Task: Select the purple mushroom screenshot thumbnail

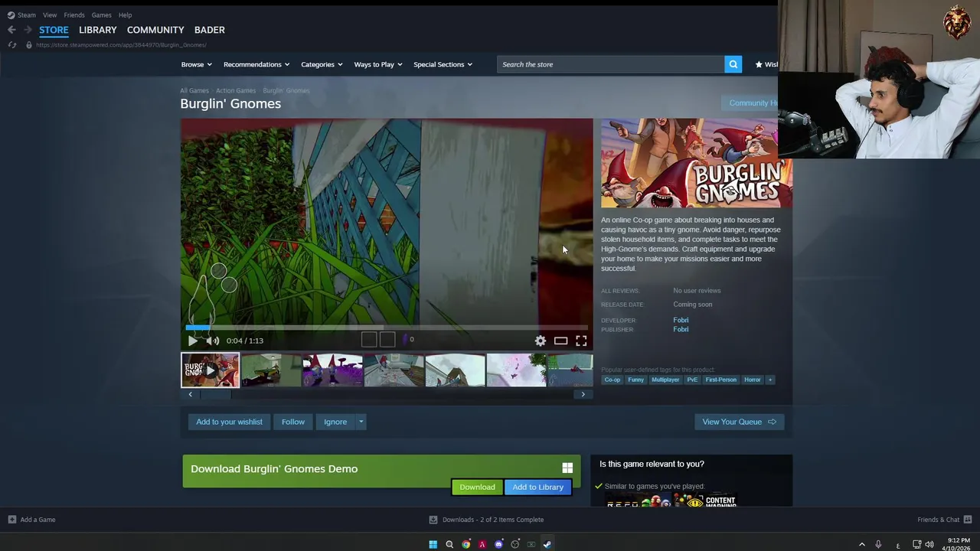Action: point(332,370)
